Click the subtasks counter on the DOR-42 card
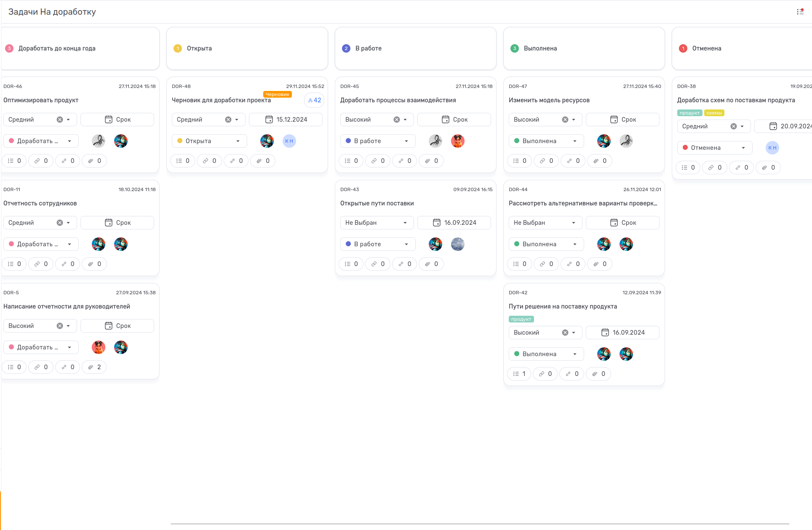812x530 pixels. [x=519, y=374]
